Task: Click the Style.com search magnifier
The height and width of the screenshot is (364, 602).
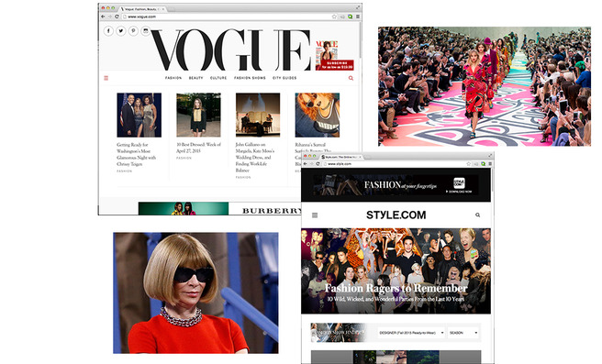Action: tap(477, 215)
